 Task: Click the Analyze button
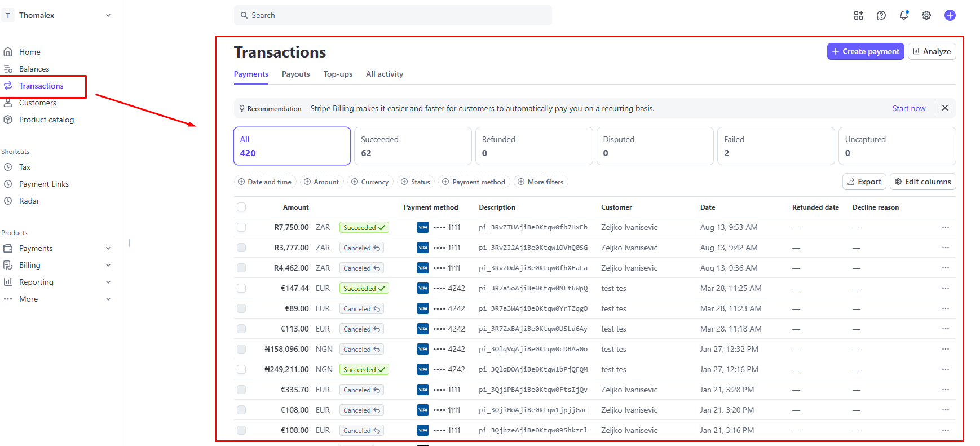coord(932,51)
